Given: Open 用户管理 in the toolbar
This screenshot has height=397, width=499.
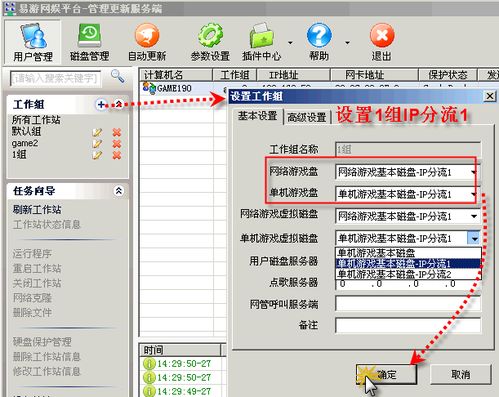Looking at the screenshot, I should coord(33,42).
